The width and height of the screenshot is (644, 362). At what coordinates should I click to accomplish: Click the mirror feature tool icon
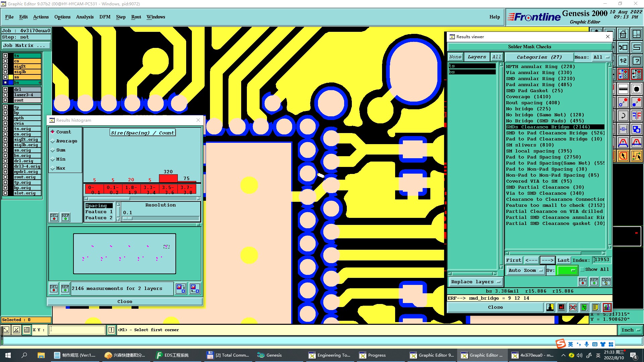(636, 116)
